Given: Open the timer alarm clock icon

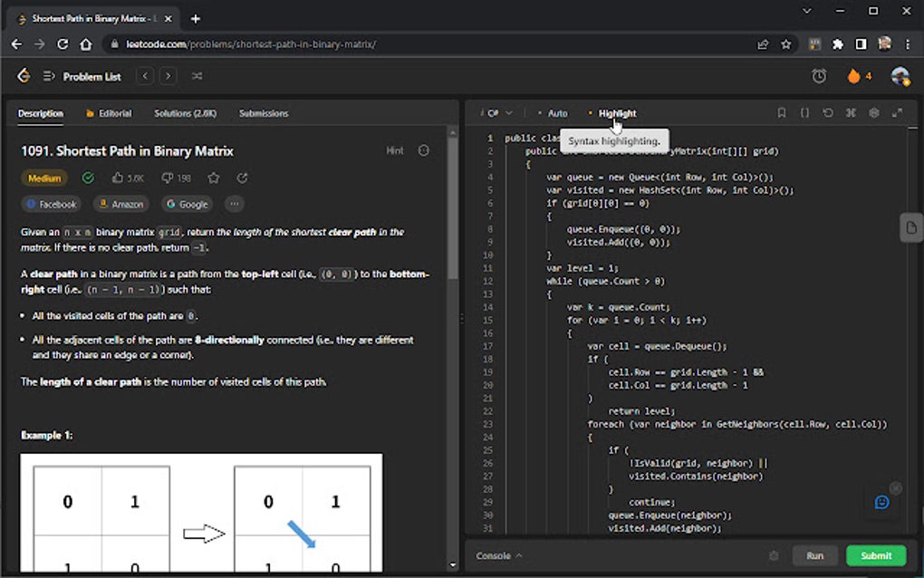Looking at the screenshot, I should click(819, 76).
